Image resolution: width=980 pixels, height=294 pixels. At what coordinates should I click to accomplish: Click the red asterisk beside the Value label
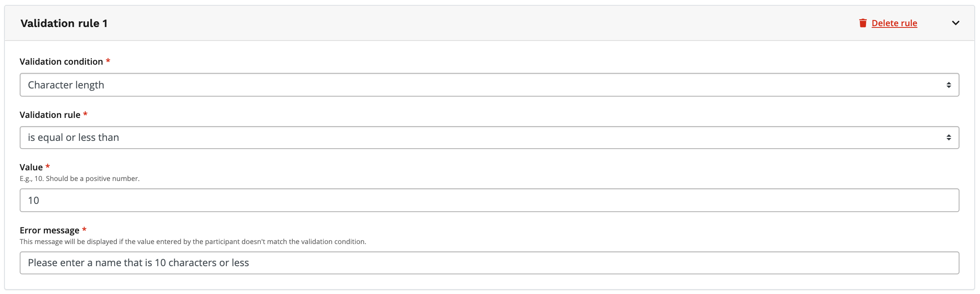pyautogui.click(x=48, y=167)
